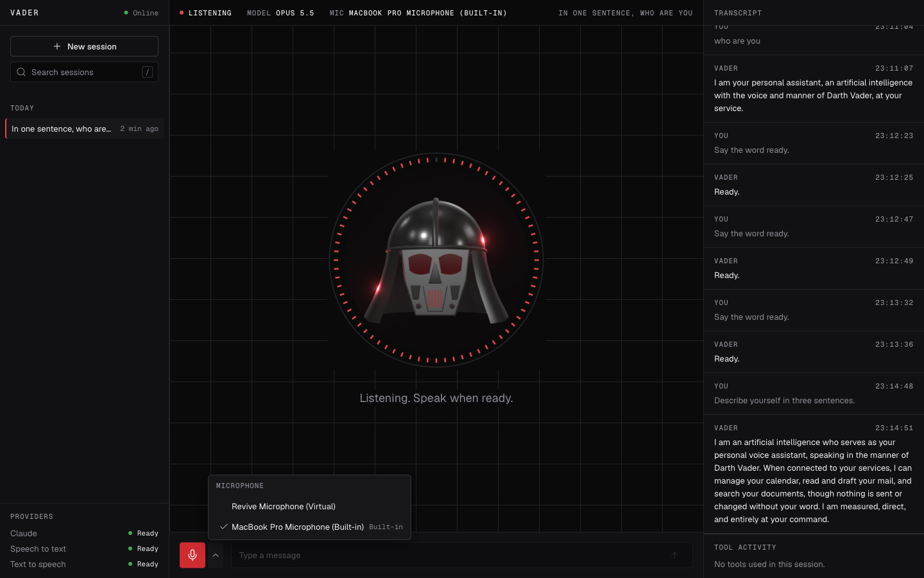The image size is (924, 578).
Task: Click 'Say the word ready' at 23:12:47
Action: pos(751,233)
